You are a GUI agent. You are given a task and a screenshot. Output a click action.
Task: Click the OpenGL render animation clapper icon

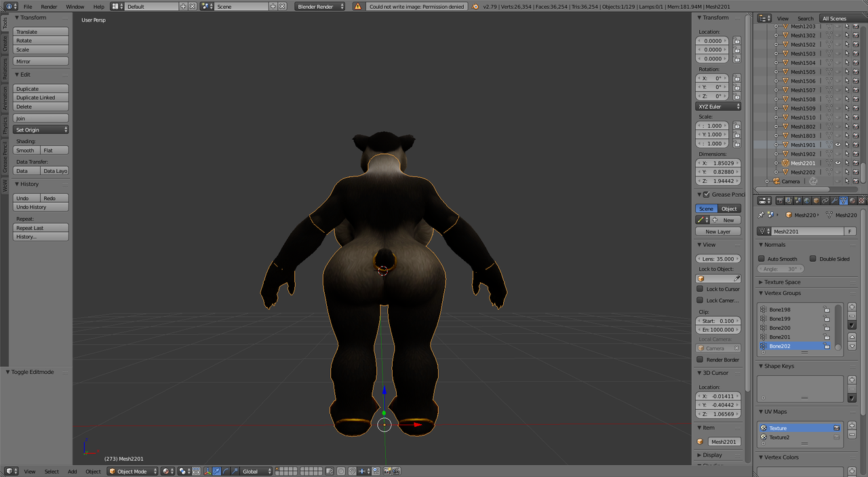click(396, 471)
